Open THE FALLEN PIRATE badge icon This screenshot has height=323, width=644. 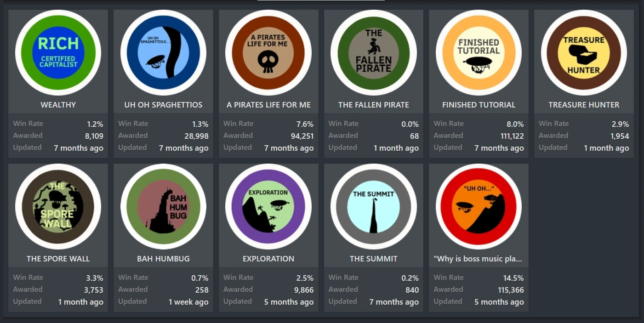click(374, 52)
